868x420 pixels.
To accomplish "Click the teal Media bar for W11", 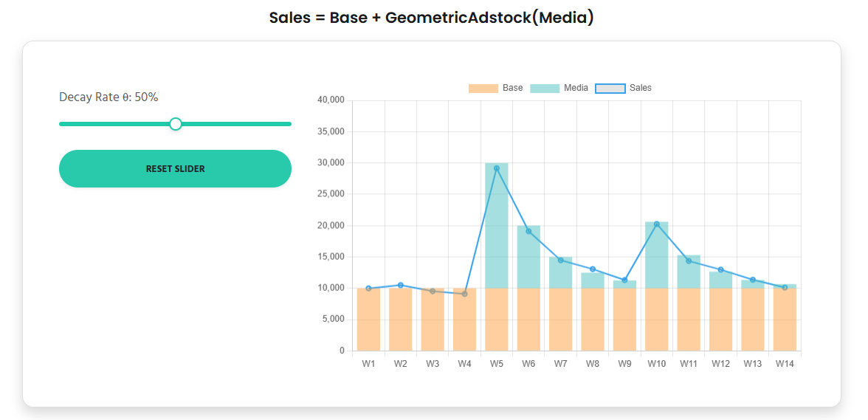I will point(689,273).
